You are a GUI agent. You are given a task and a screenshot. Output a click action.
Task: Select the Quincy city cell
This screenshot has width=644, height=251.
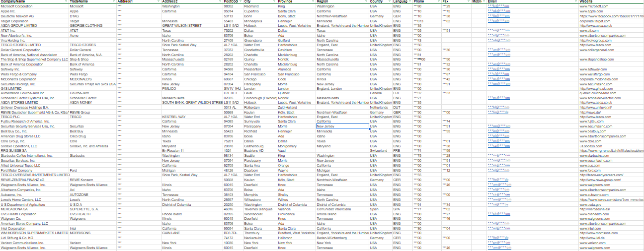(260, 60)
